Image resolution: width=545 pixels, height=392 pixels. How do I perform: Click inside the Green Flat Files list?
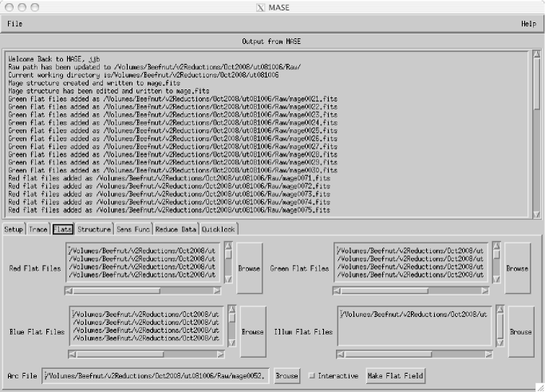point(411,263)
